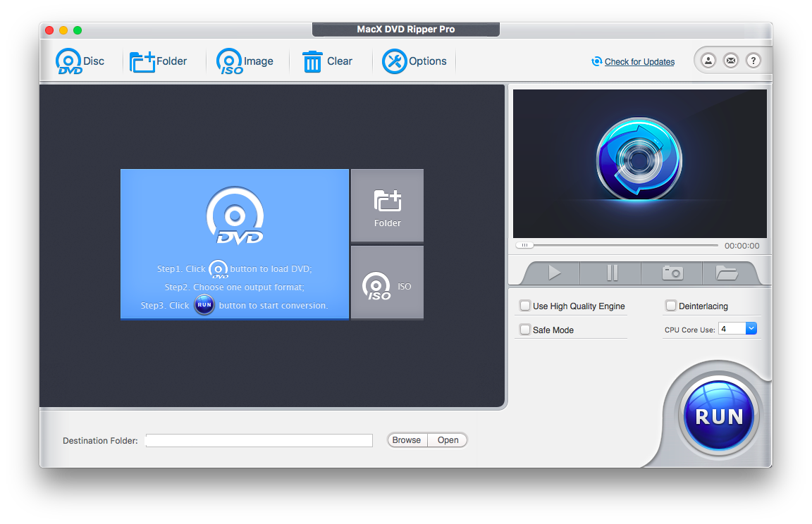Expand the CPU Core Use dropdown
This screenshot has width=812, height=524.
coord(751,328)
